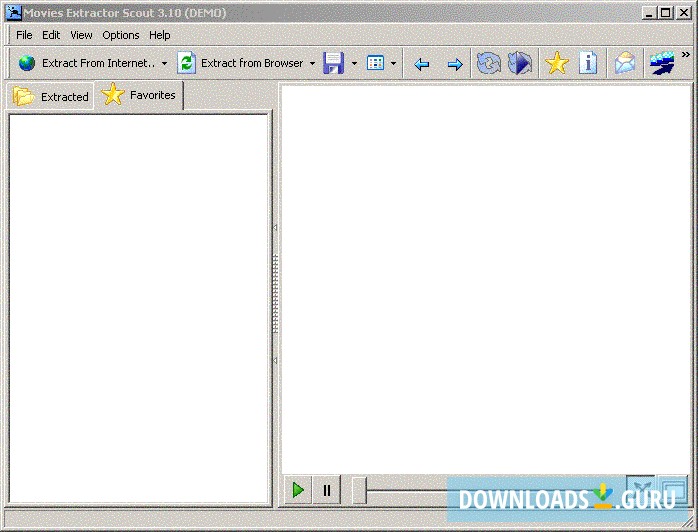Go forward with blue right arrow
The image size is (698, 532).
click(x=455, y=65)
